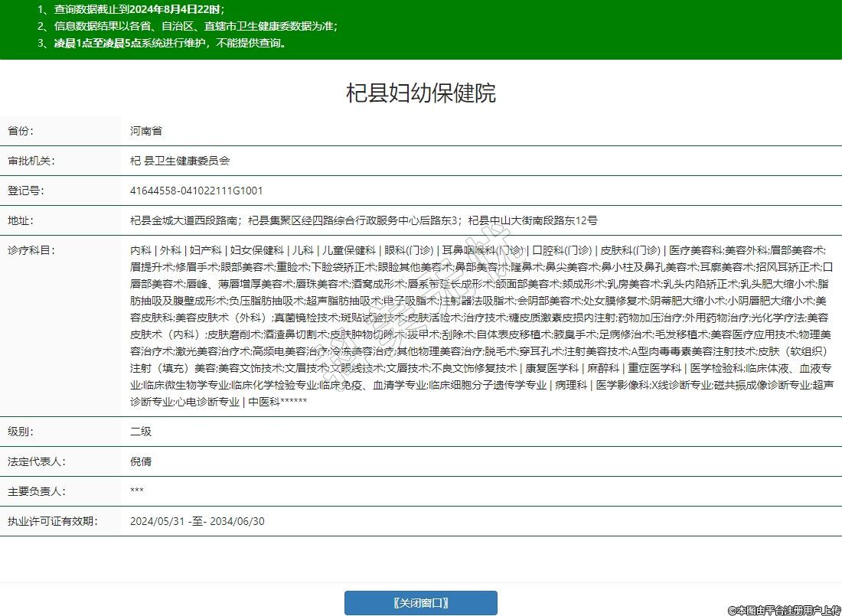Click the 杞县卫生健康委员会 approval authority value

[x=180, y=161]
